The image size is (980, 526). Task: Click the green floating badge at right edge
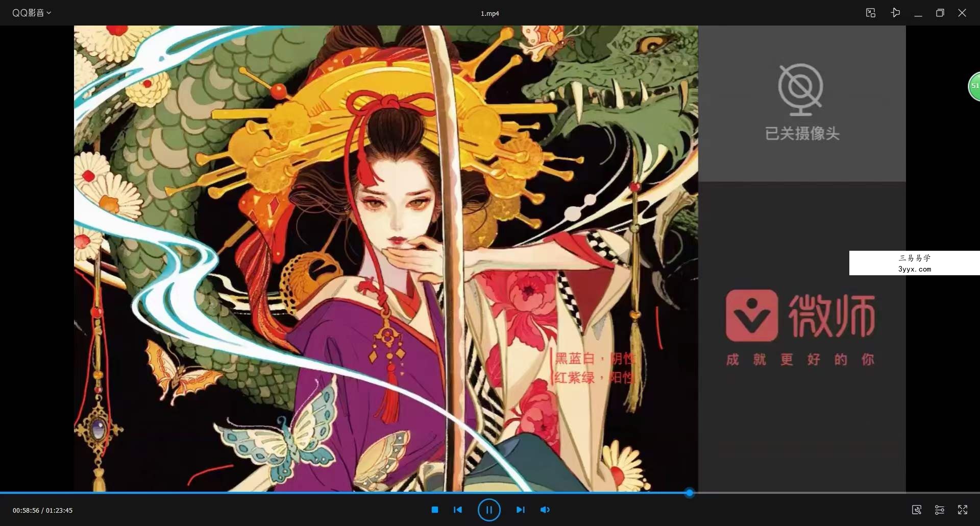tap(974, 86)
